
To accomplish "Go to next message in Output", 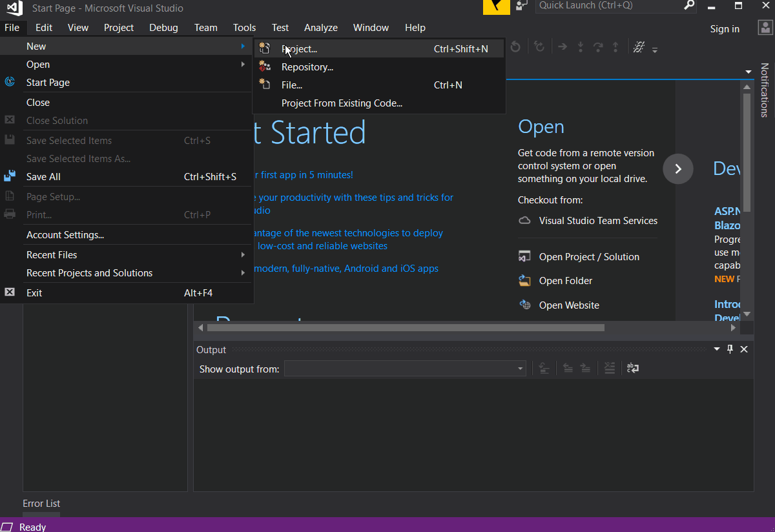I will coord(585,368).
